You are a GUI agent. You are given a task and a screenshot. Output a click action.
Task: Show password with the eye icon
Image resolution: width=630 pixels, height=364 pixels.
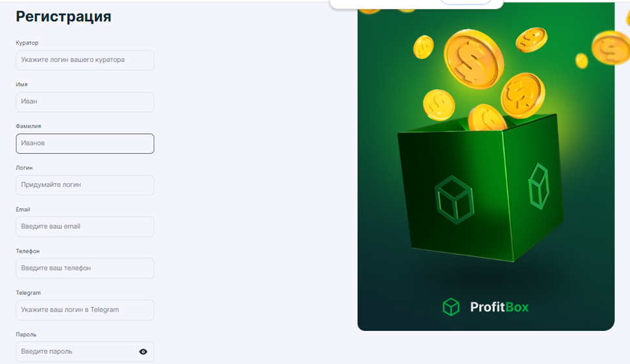click(143, 352)
